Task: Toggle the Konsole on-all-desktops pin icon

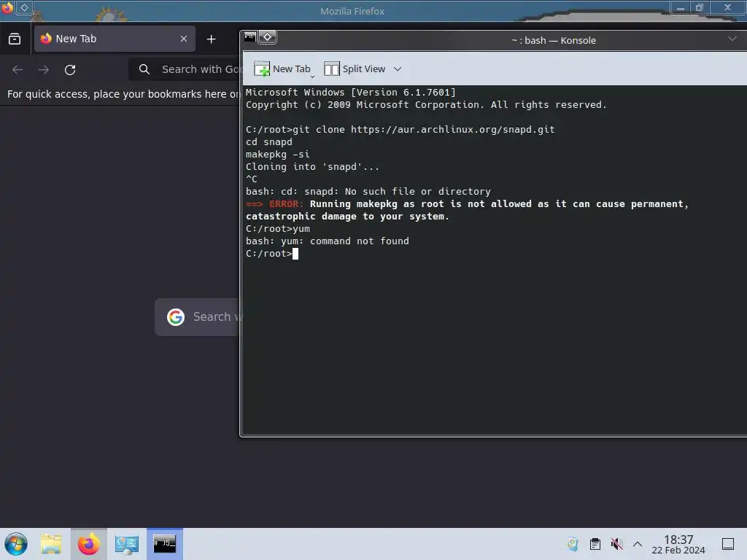Action: coord(267,37)
